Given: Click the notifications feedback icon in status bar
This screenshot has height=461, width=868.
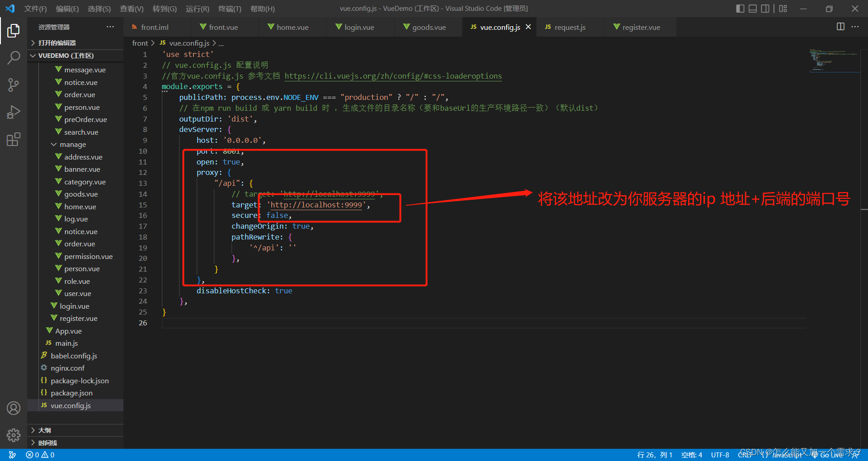Looking at the screenshot, I should pyautogui.click(x=855, y=455).
